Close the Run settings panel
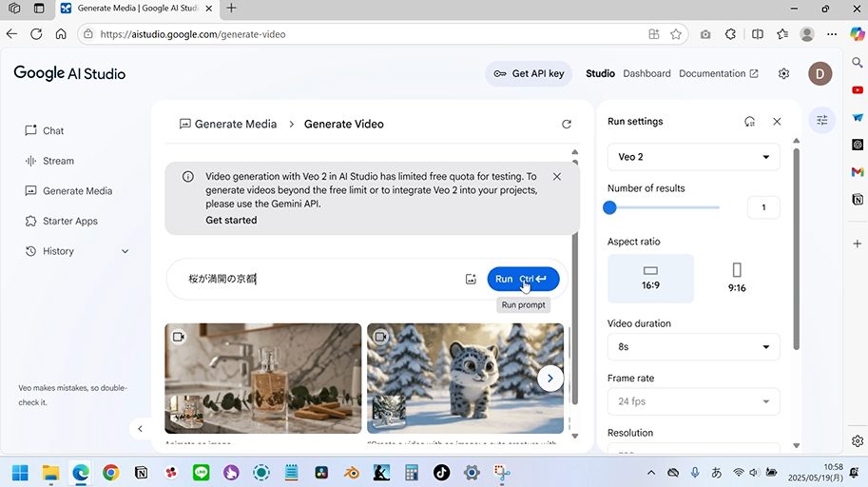868x487 pixels. (777, 122)
